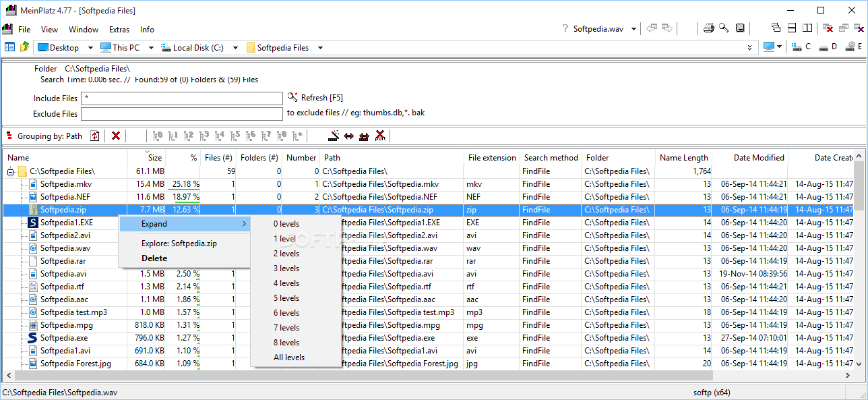868x400 pixels.
Task: Select All levels in the Expand submenu
Action: click(296, 358)
